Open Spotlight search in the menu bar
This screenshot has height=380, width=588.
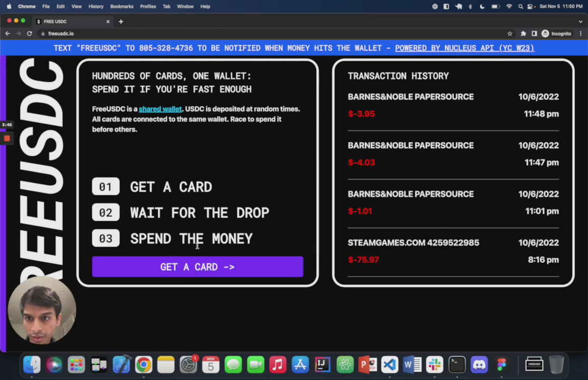(x=520, y=6)
